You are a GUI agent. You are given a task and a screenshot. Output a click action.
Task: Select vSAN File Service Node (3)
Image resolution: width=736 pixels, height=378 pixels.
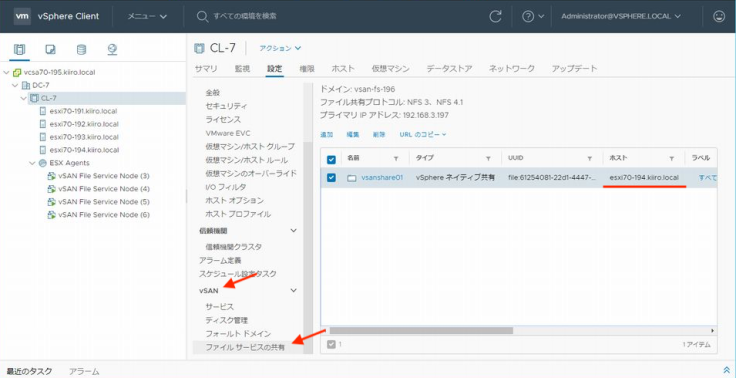[104, 176]
